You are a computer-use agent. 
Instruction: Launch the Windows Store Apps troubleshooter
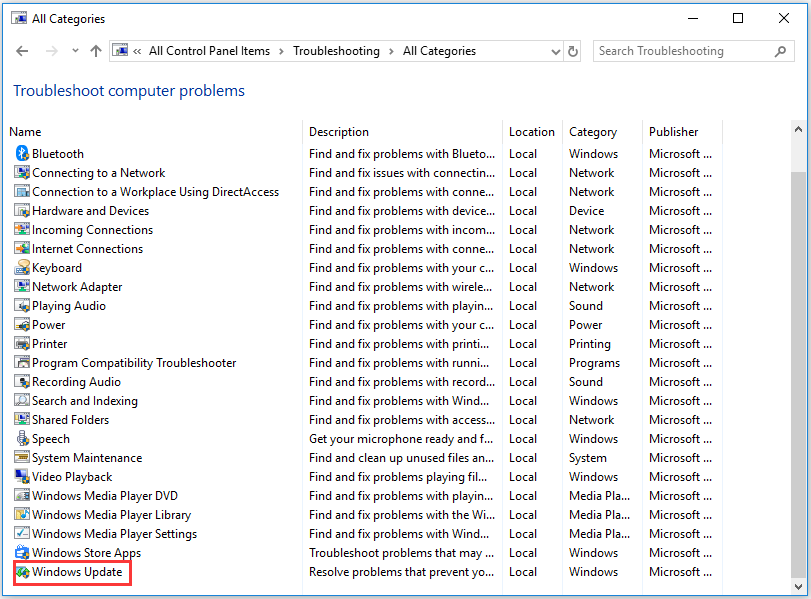86,552
